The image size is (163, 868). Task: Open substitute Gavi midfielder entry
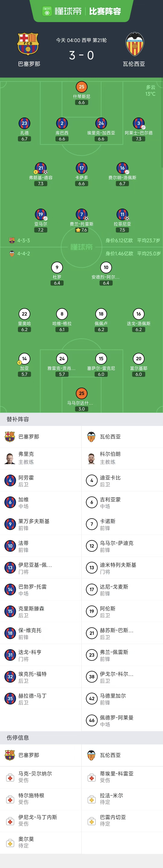(41, 502)
